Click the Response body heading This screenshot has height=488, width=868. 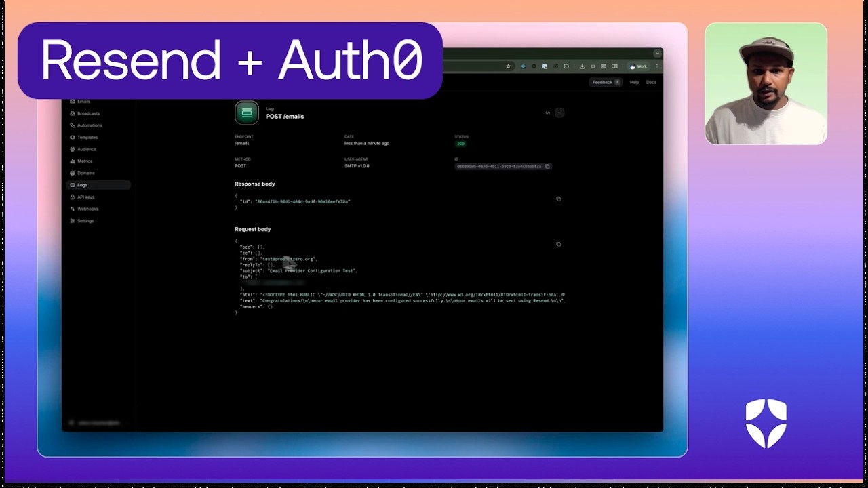(255, 184)
